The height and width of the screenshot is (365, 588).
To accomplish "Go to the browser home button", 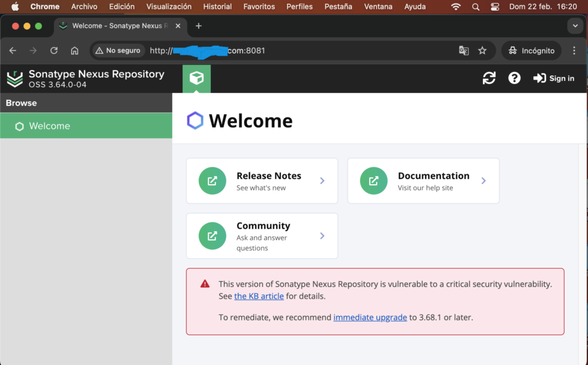I will [x=75, y=51].
